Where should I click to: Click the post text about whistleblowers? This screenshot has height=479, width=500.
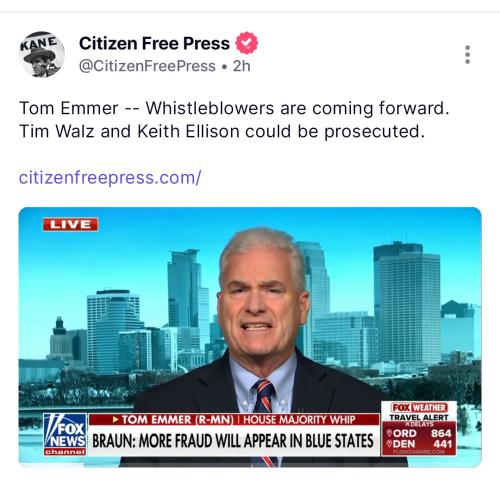click(x=234, y=120)
